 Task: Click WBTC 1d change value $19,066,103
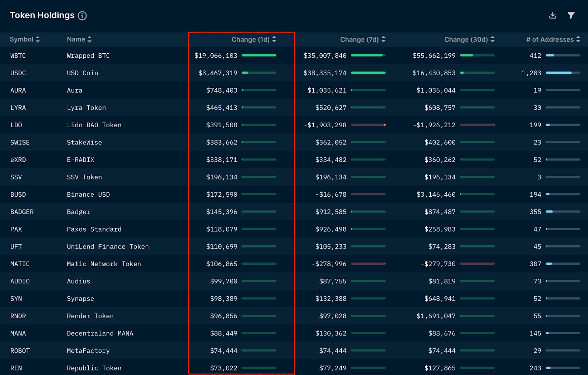tap(216, 56)
